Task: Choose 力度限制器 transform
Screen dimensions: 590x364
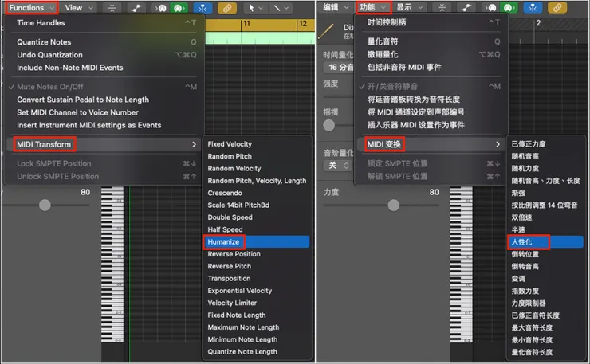Action: click(x=545, y=303)
